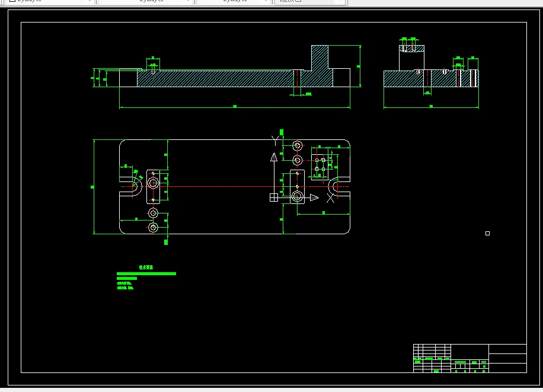Select the plan view's overall height dimension line

[x=94, y=187]
